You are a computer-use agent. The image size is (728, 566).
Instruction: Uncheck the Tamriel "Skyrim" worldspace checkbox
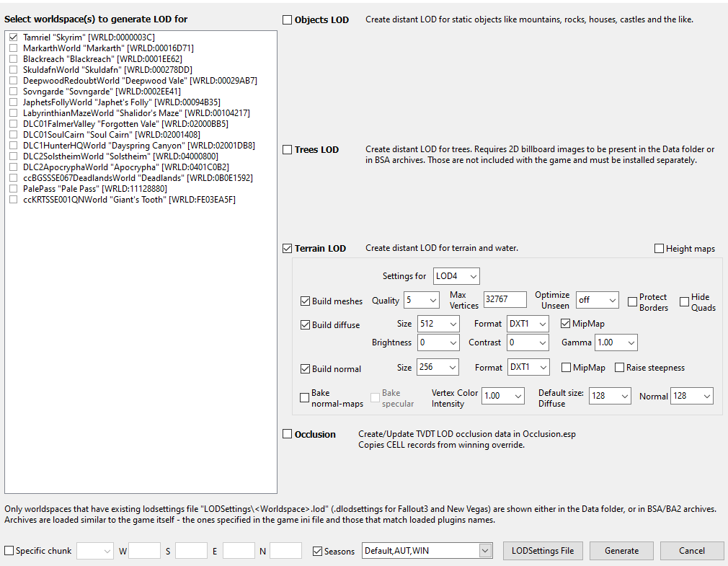pos(14,37)
